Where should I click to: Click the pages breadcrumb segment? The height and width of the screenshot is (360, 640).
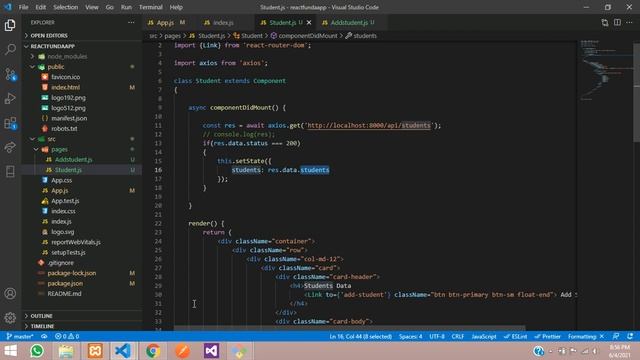tap(172, 36)
